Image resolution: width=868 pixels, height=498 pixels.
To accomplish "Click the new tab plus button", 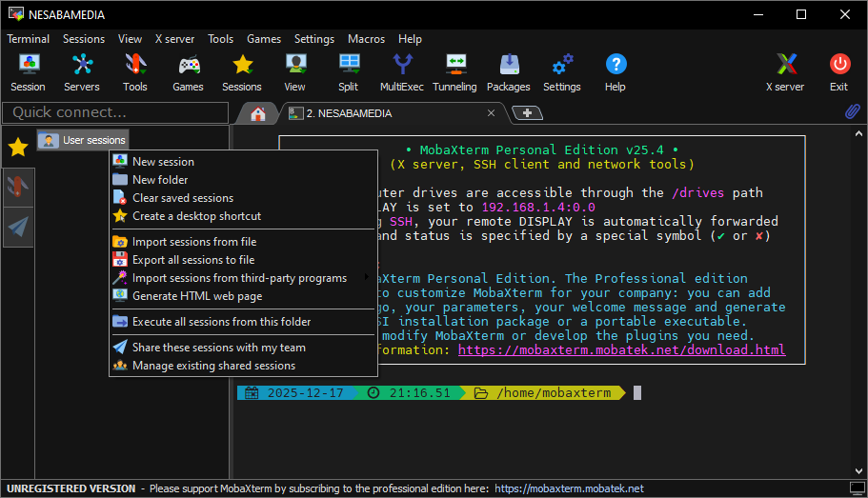I will [527, 112].
